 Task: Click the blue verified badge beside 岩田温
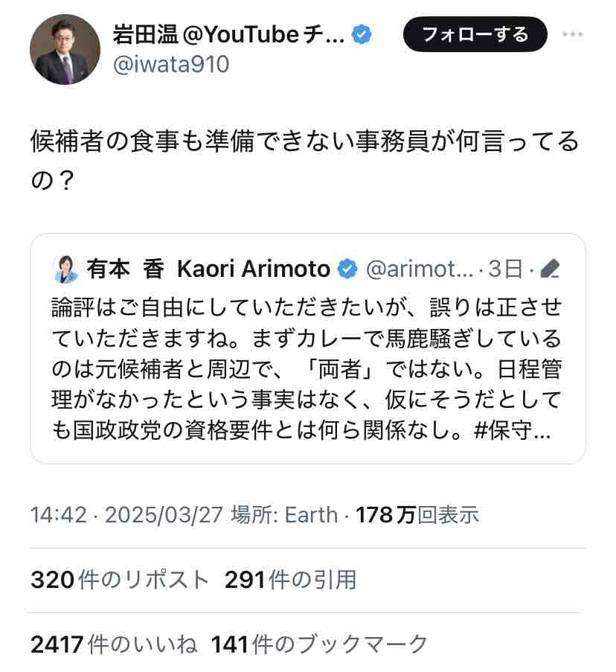click(x=362, y=34)
